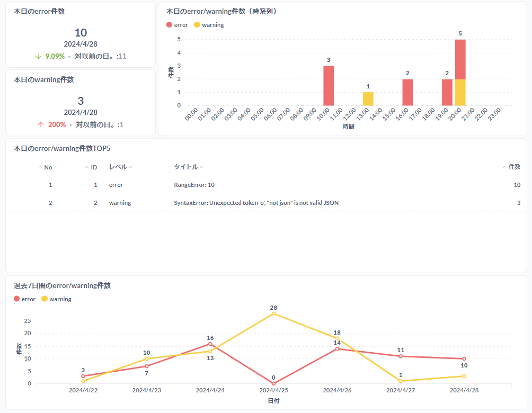Image resolution: width=532 pixels, height=413 pixels.
Task: Sort the table by 件数 column
Action: pos(512,167)
